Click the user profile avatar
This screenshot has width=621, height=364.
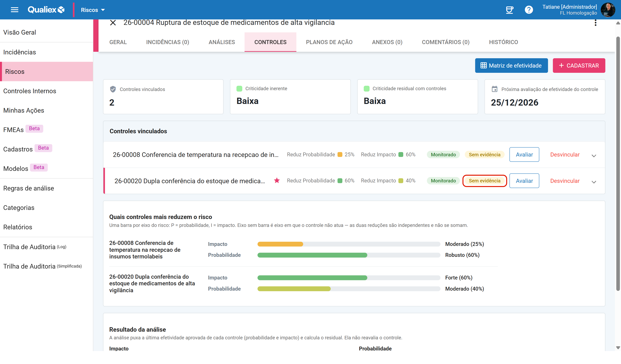point(608,10)
